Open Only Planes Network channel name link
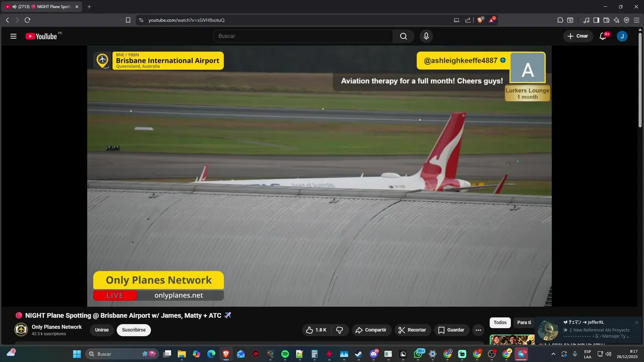Viewport: 644px width, 362px height. coord(57,327)
